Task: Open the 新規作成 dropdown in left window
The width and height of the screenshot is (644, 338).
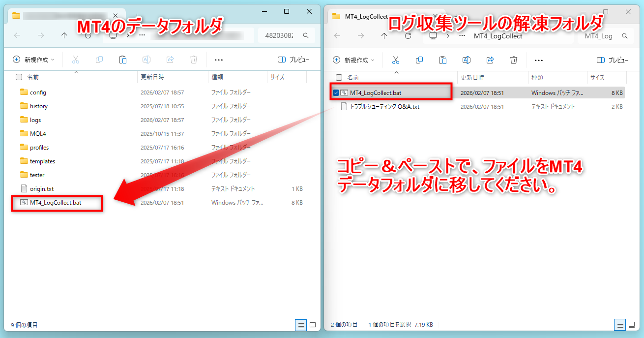Action: 33,60
